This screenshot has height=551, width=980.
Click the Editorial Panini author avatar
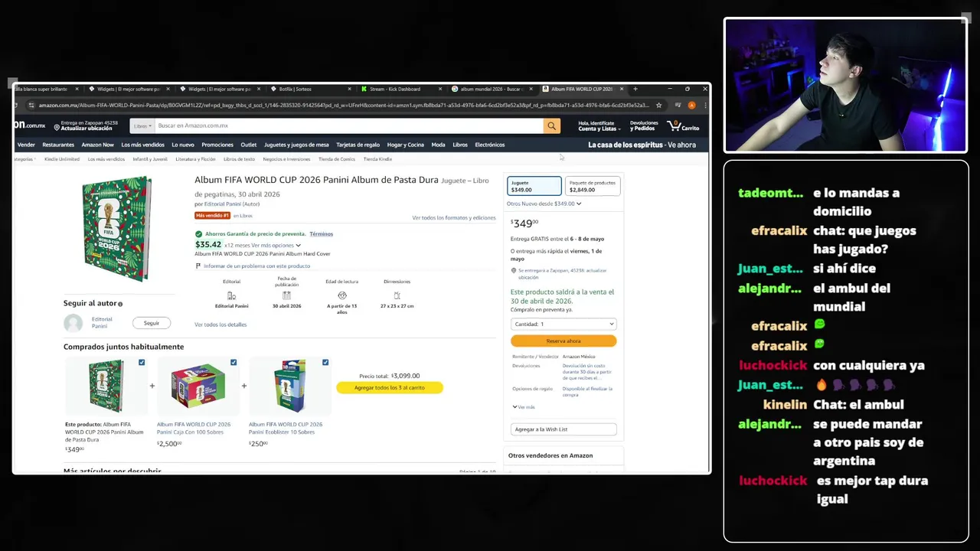(73, 323)
